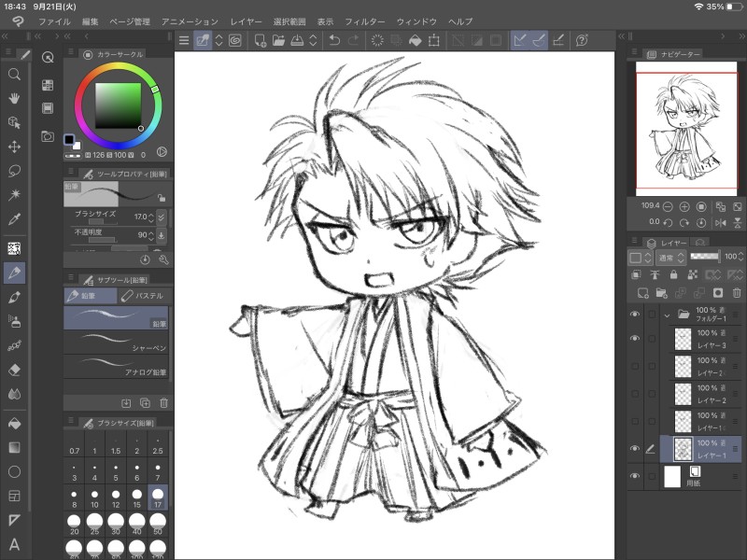Zoom out with navigator minus icon
This screenshot has width=747, height=560.
pyautogui.click(x=668, y=206)
